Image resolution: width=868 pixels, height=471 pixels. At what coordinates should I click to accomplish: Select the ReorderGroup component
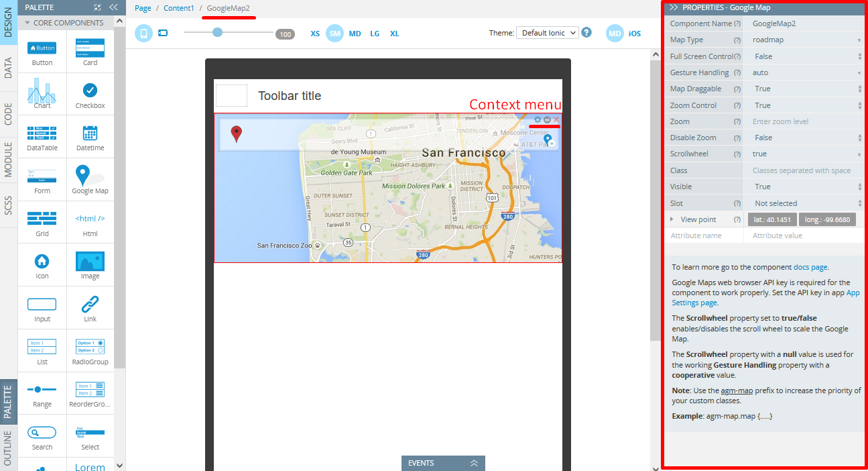tap(90, 393)
